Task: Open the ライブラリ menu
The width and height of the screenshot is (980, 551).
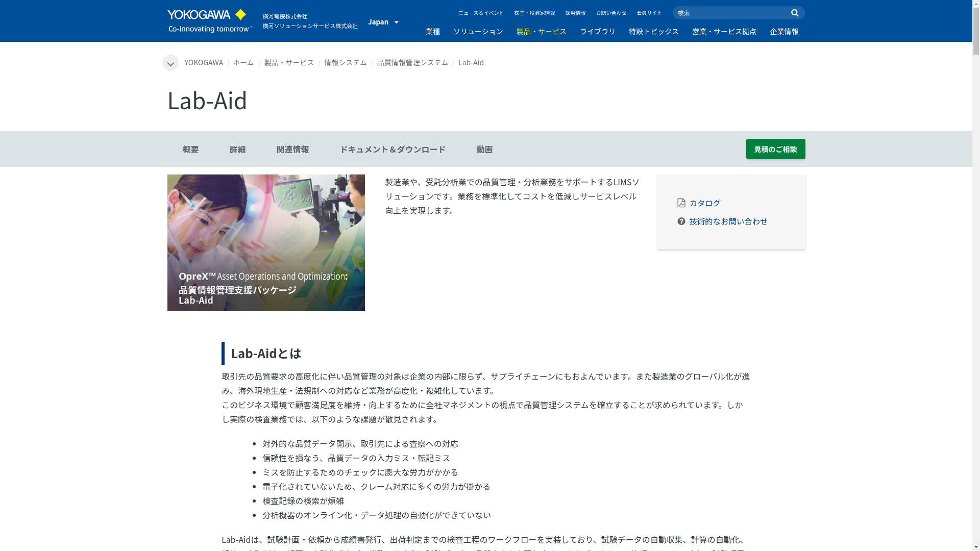Action: click(x=598, y=32)
